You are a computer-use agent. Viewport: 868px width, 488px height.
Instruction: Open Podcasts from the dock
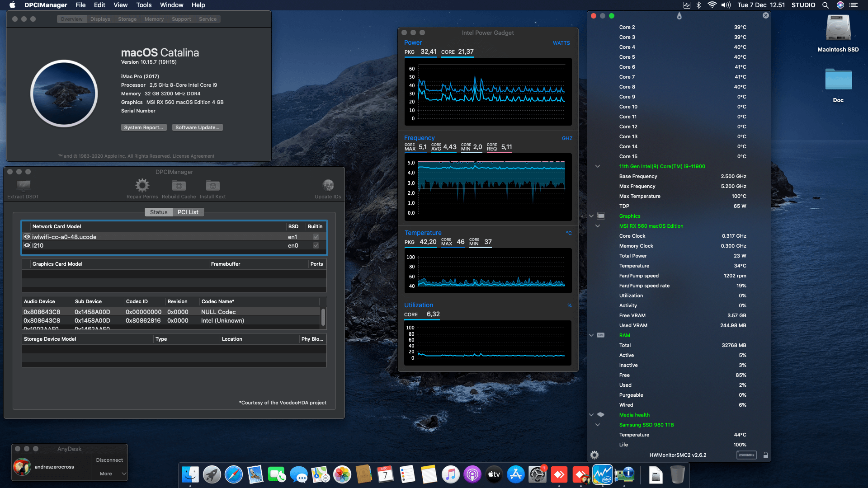pos(472,474)
